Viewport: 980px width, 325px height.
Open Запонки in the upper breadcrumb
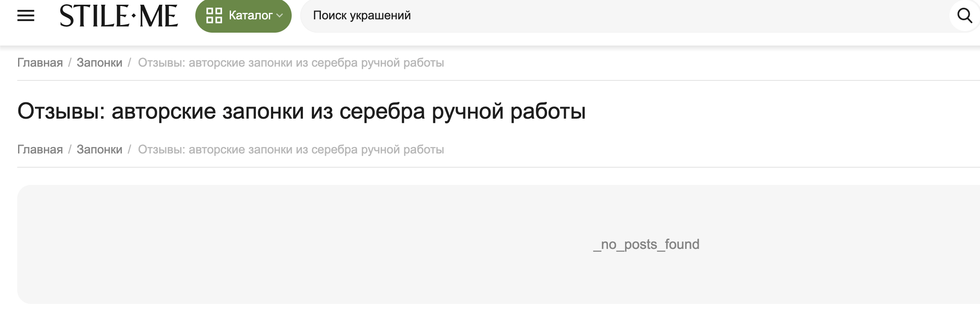point(99,63)
